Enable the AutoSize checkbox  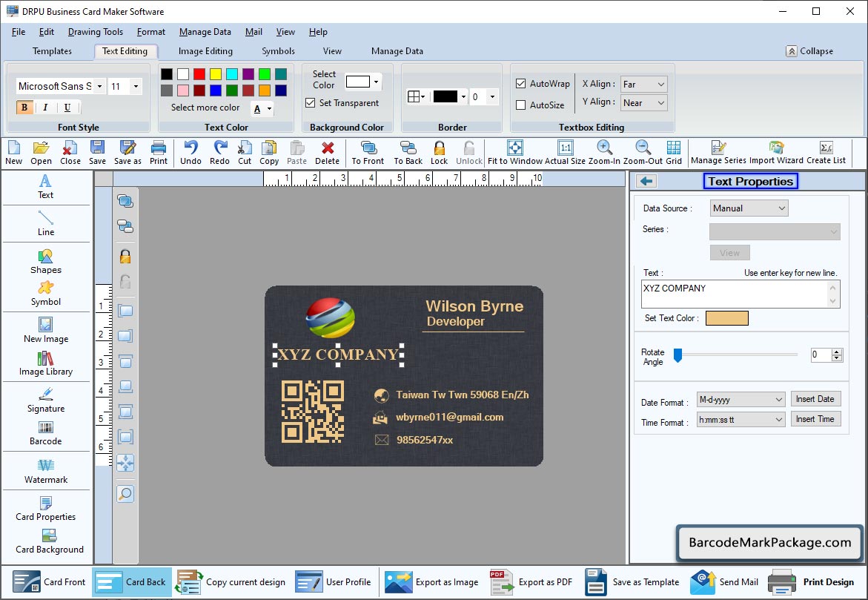click(x=520, y=105)
